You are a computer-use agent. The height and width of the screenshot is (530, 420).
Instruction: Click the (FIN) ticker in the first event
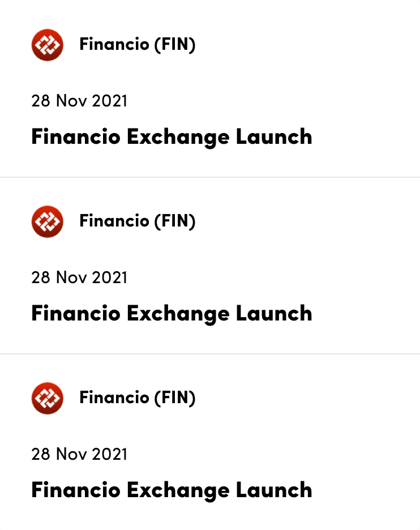175,45
